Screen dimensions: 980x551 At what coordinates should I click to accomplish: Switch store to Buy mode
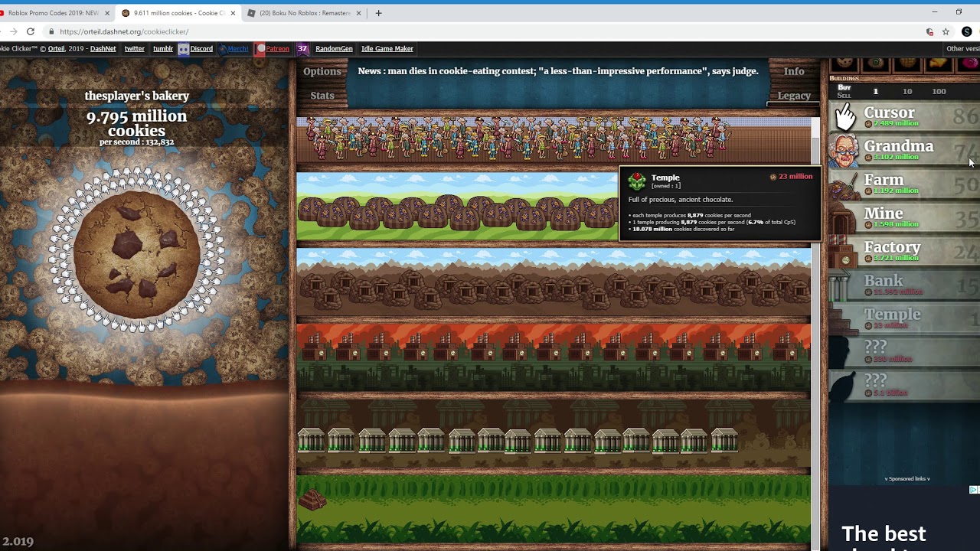click(844, 87)
